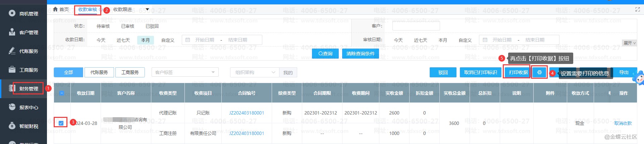Viewport: 644px width, 144px height.
Task: Click fullscreen expand icon at top right
Action: pyautogui.click(x=637, y=9)
